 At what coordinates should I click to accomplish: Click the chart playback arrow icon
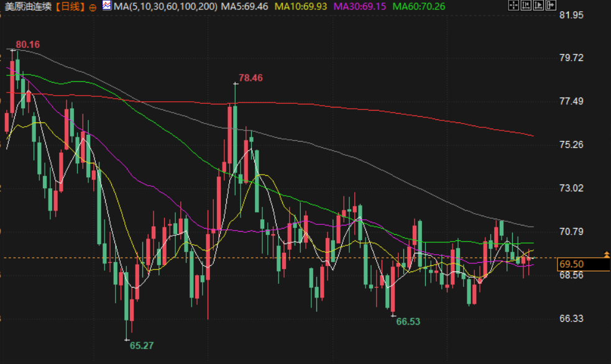point(538,6)
